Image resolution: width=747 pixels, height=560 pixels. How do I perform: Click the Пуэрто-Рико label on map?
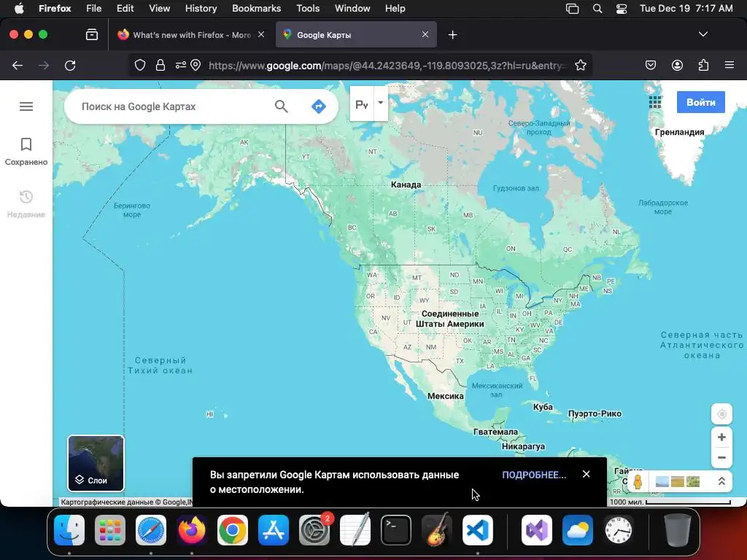[595, 413]
